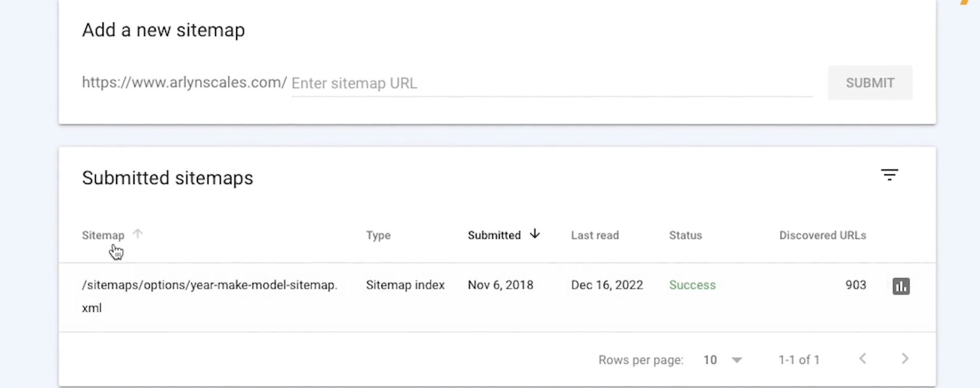The height and width of the screenshot is (388, 980).
Task: Sort by the Submitted column header
Action: (x=494, y=235)
